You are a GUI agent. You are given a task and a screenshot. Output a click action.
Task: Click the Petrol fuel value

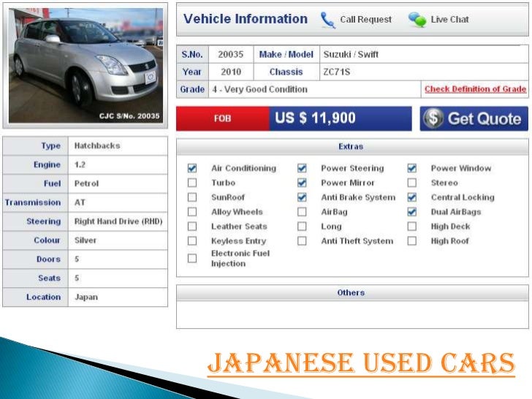pos(86,183)
